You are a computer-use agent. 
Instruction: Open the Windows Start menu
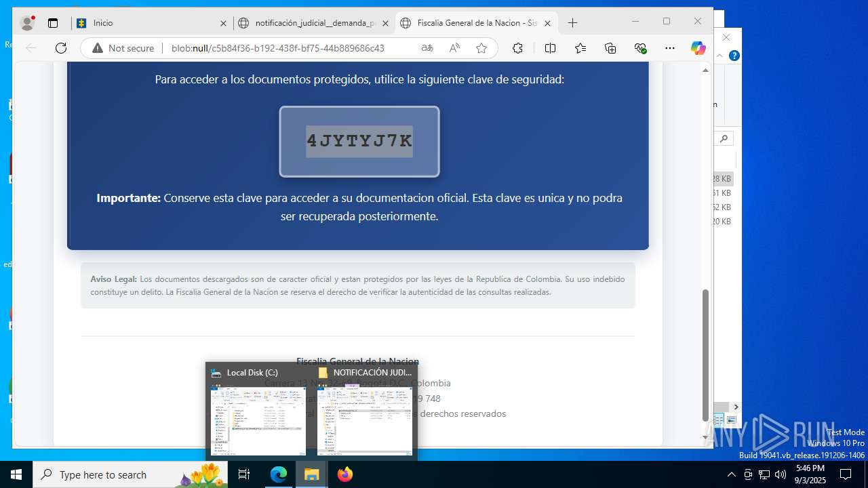(16, 474)
